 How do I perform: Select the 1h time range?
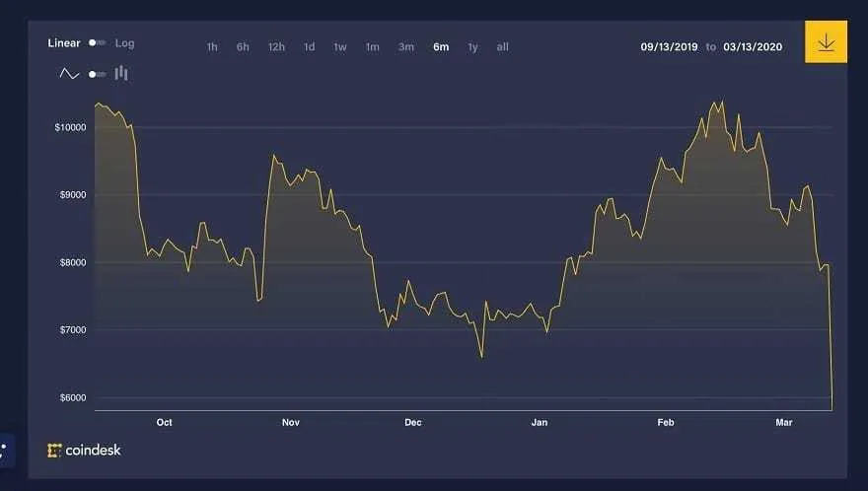tap(212, 47)
